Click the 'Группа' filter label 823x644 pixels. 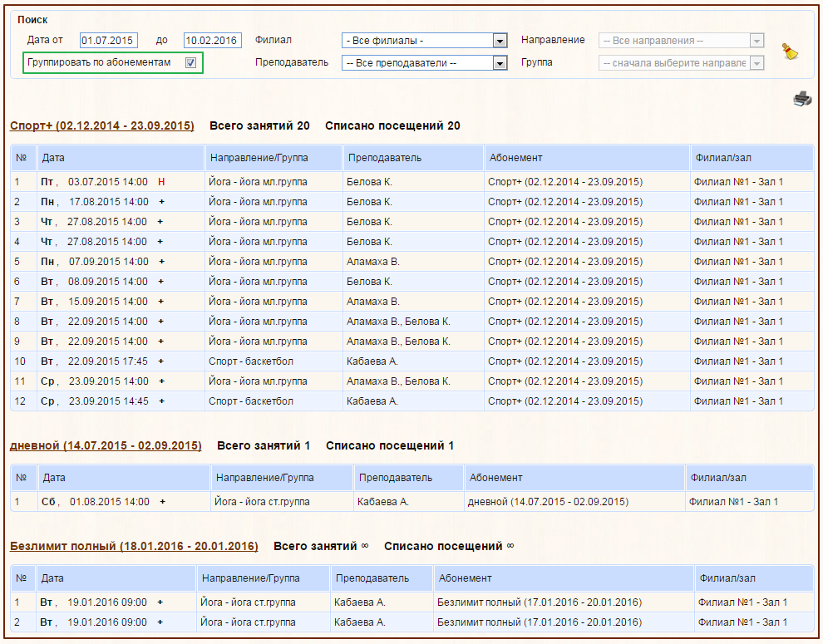pos(536,62)
